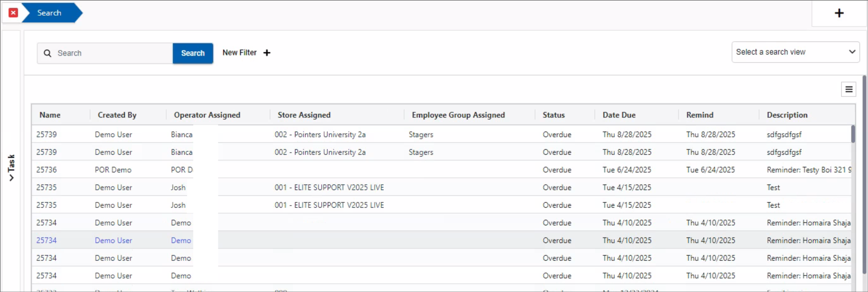This screenshot has height=292, width=868.
Task: Click the Operator Assigned column header
Action: [x=207, y=115]
